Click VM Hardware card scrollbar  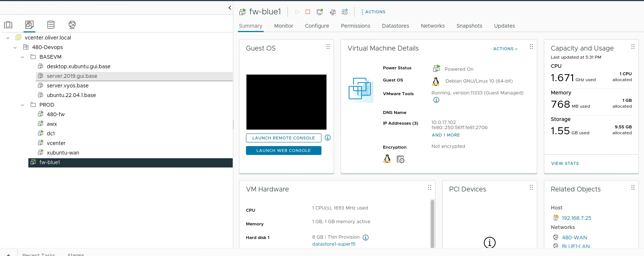coord(432,224)
